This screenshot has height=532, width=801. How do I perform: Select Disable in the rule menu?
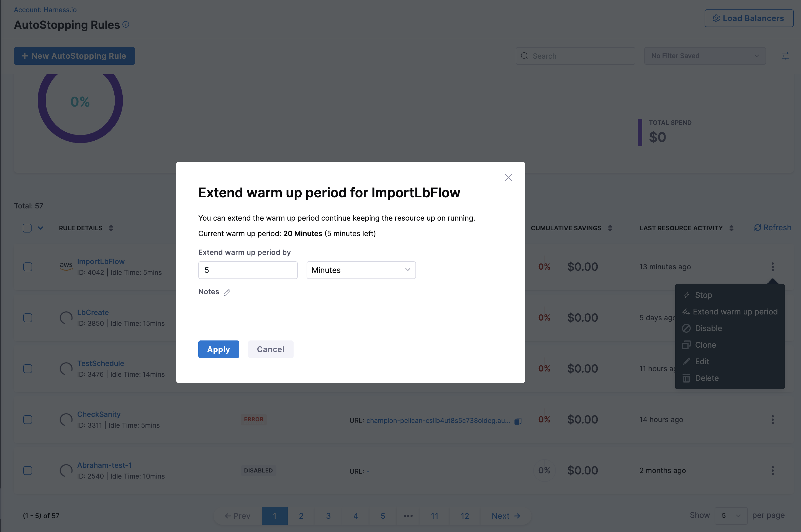click(708, 329)
